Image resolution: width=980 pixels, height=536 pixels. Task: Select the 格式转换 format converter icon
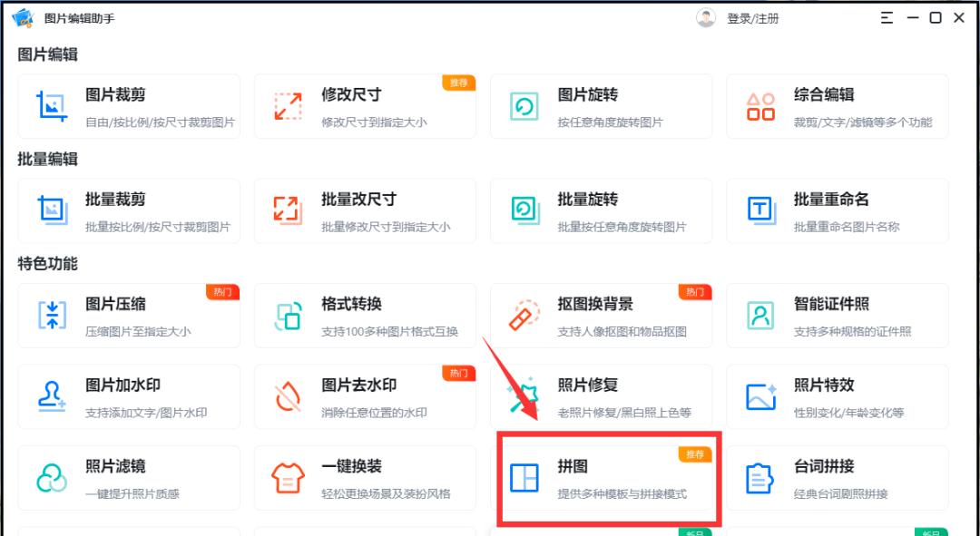coord(288,315)
